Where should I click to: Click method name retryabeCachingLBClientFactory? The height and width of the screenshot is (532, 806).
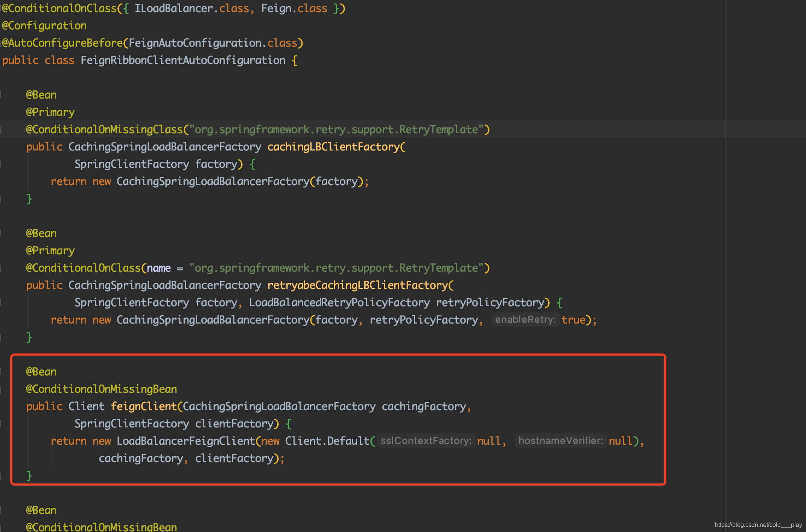point(357,285)
